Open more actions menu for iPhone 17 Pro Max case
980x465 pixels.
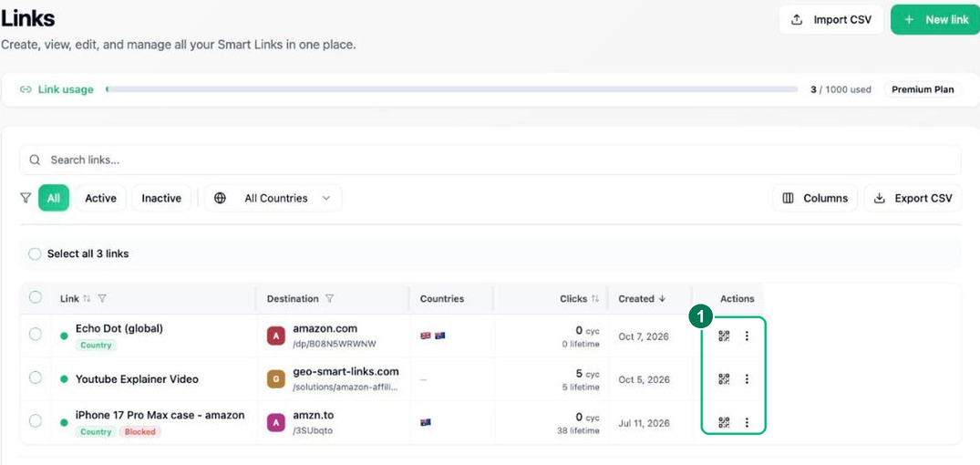point(747,422)
